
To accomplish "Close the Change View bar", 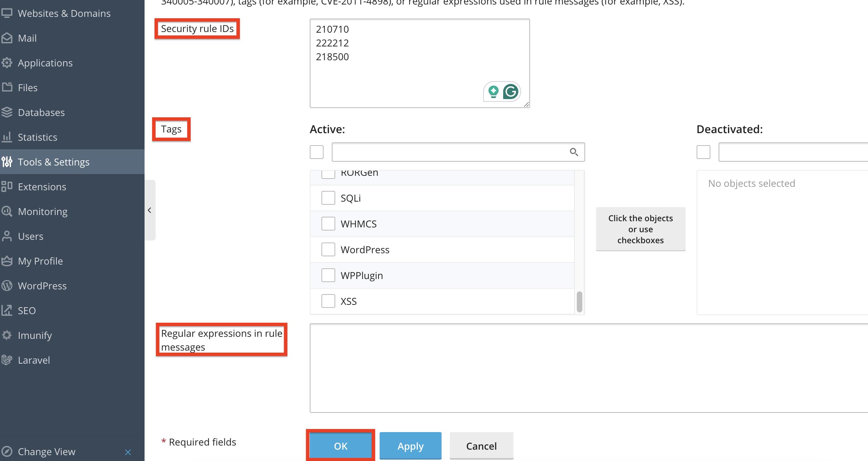I will click(x=128, y=452).
